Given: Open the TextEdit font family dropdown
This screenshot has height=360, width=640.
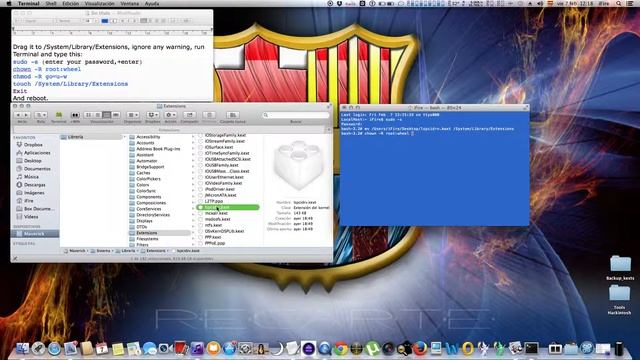Looking at the screenshot, I should (x=34, y=21).
